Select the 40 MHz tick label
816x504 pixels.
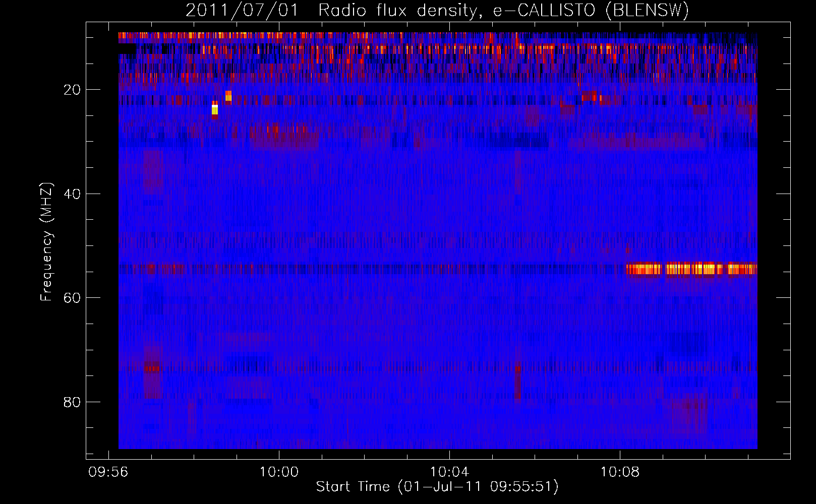(73, 194)
